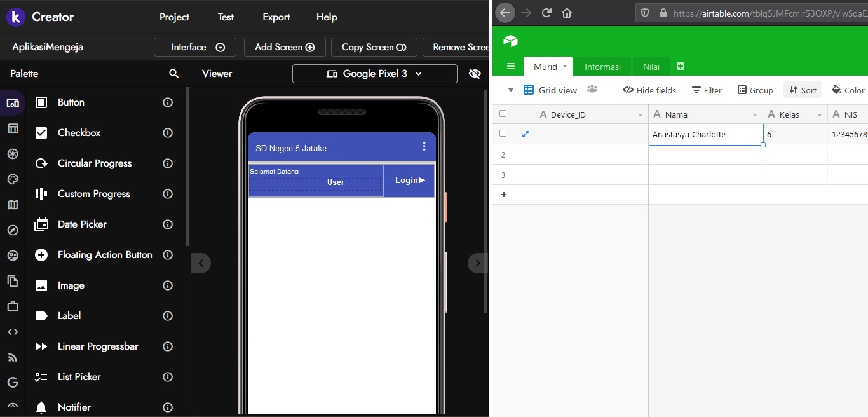Show info for Image component
Screen dimensions: 868x417
coord(168,285)
